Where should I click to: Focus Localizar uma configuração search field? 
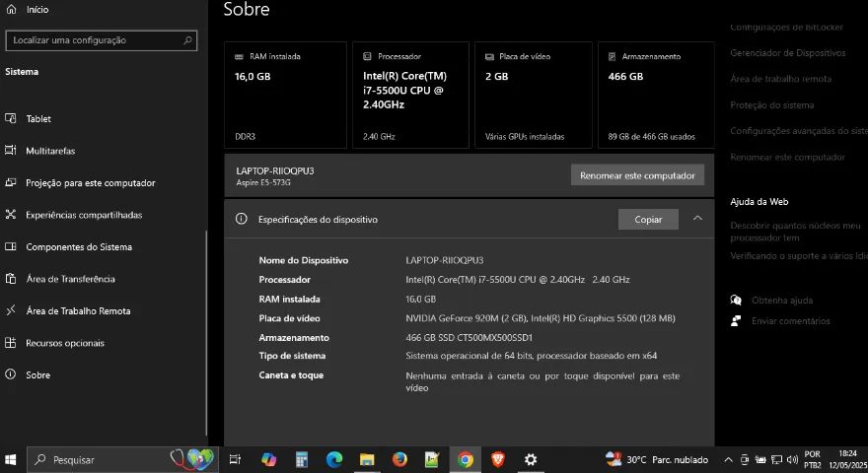102,40
